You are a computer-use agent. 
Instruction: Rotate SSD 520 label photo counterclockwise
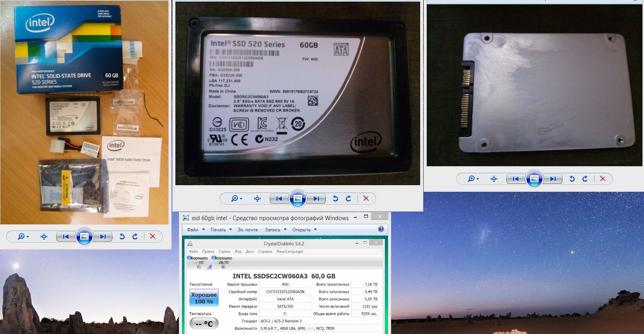(335, 198)
